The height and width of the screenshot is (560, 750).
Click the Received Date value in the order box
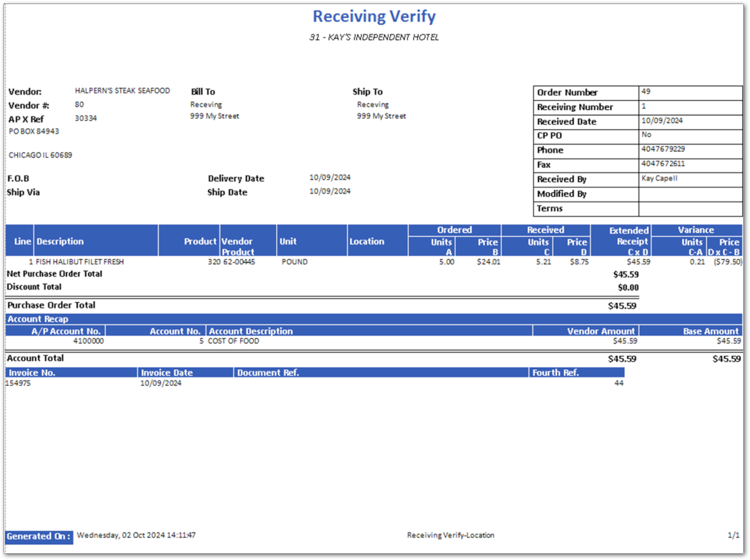(662, 120)
